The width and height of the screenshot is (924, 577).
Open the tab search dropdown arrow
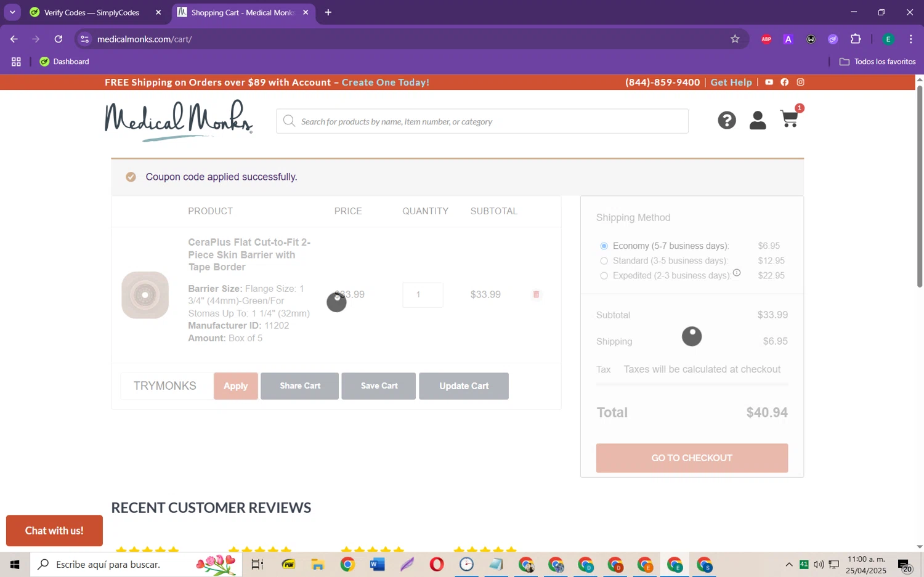click(12, 12)
